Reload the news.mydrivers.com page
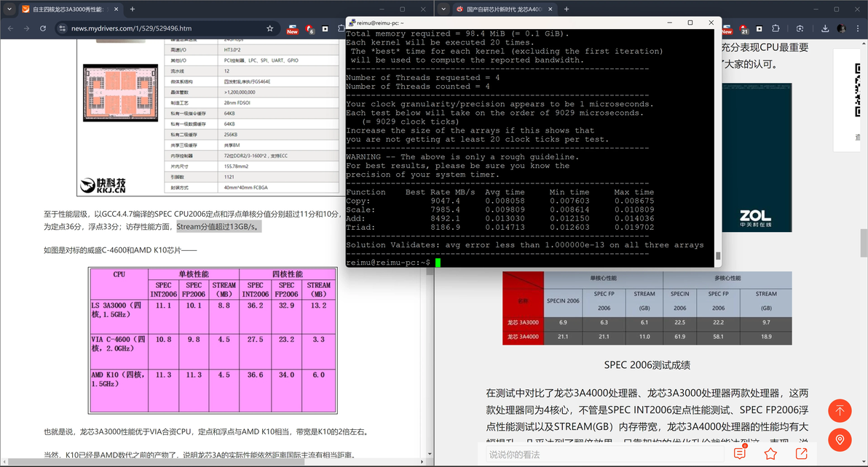 [x=43, y=28]
